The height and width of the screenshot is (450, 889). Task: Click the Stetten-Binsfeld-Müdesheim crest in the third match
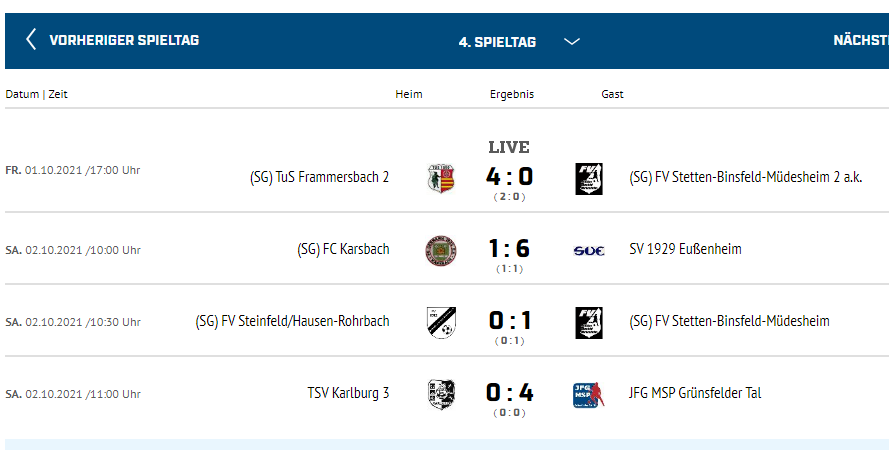(589, 321)
